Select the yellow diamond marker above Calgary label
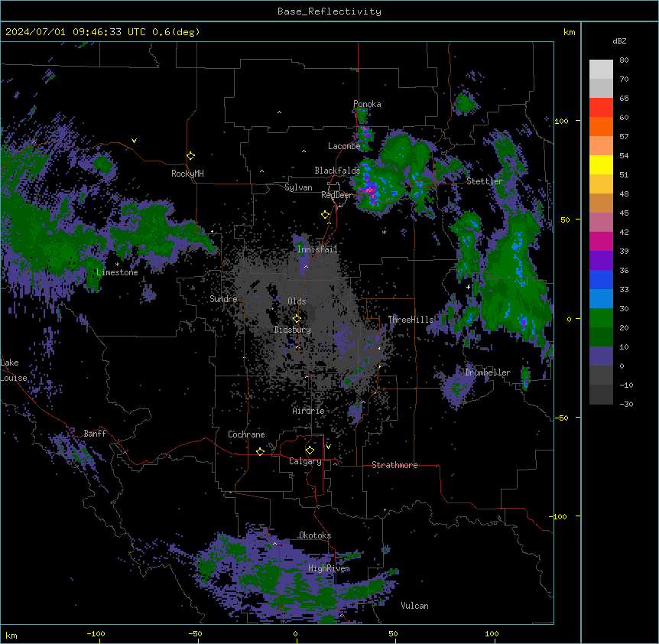659x644 pixels. click(310, 450)
